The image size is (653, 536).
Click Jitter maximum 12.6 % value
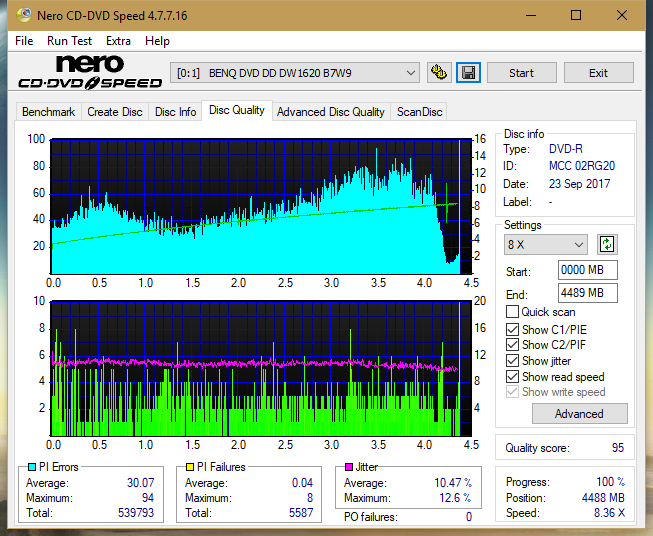tap(456, 497)
